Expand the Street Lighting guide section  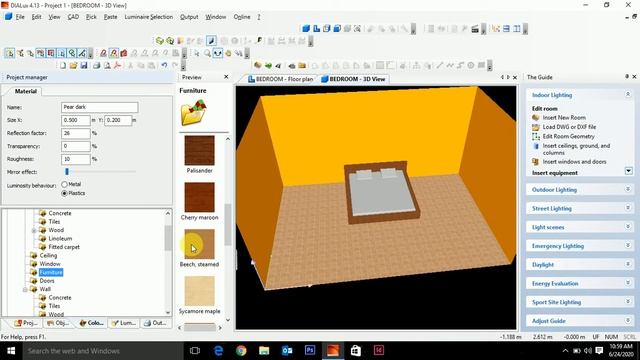(x=628, y=208)
